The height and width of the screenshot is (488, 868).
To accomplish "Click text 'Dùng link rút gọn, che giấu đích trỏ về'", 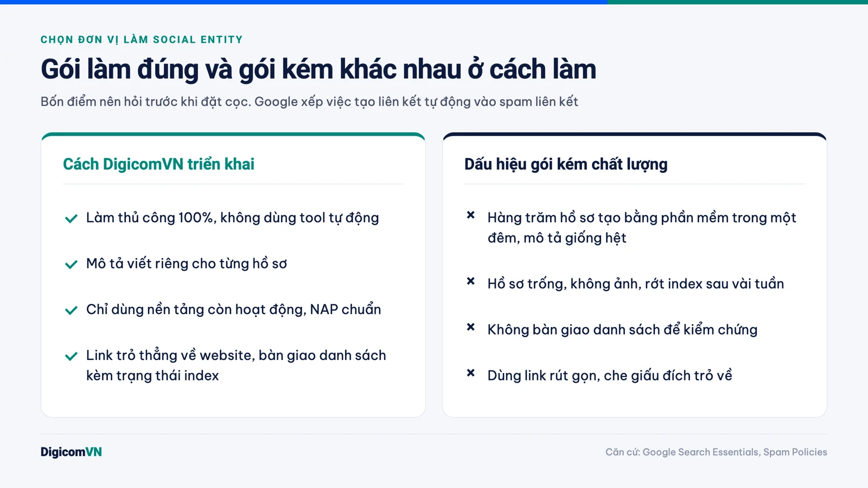I will pos(610,376).
